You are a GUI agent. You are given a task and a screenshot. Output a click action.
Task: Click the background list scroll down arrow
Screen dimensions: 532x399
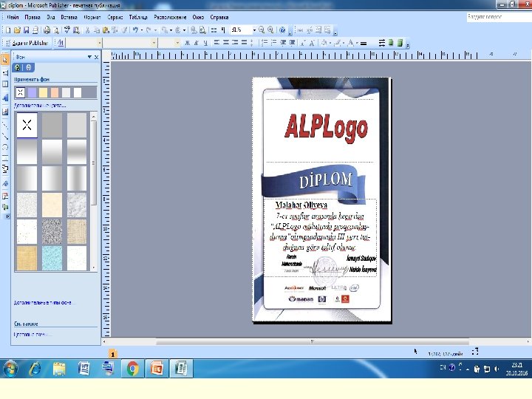pos(94,267)
